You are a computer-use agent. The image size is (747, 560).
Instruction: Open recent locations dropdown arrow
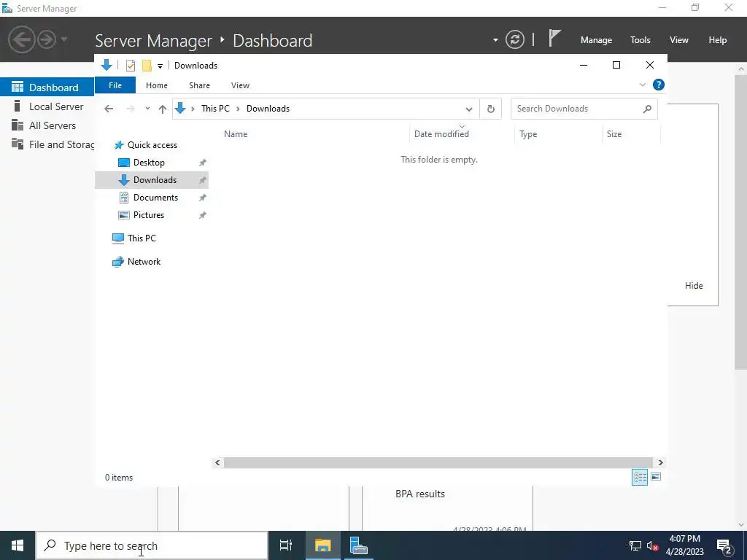(147, 109)
